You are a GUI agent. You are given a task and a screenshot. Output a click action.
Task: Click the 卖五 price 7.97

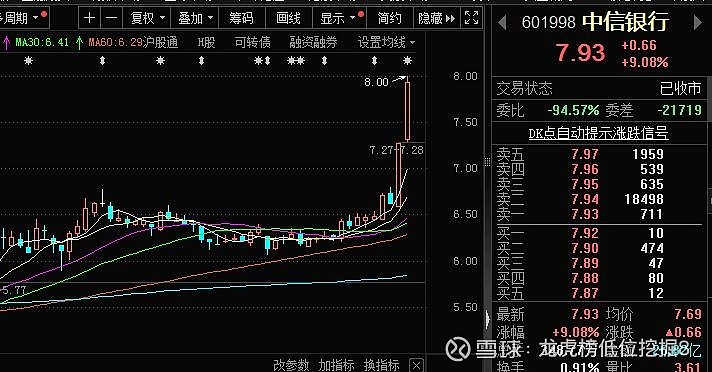(x=585, y=154)
